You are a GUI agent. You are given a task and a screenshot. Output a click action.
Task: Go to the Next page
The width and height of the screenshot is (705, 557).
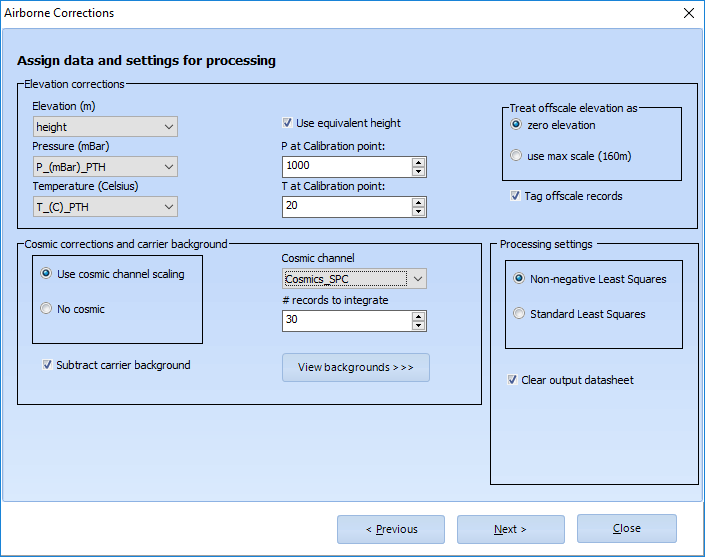tap(510, 529)
